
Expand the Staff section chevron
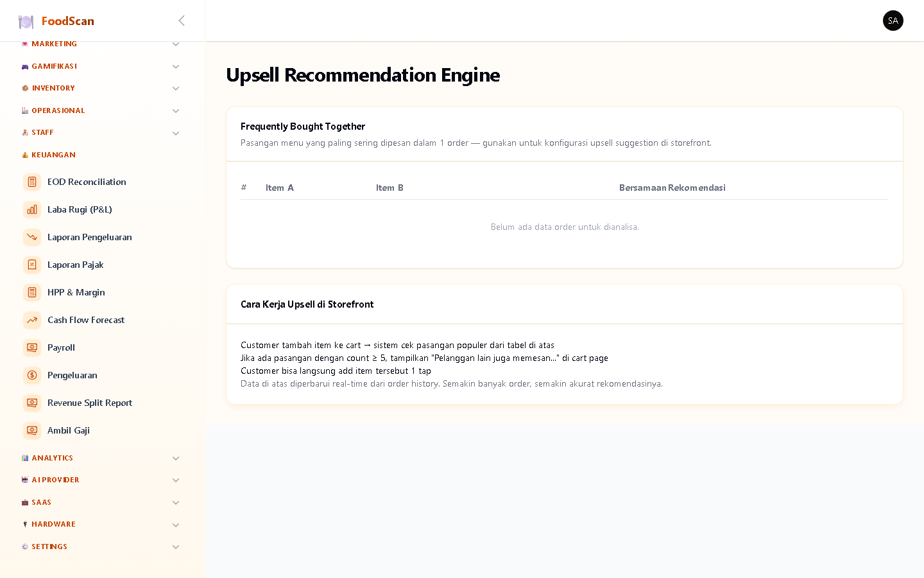[x=176, y=134]
